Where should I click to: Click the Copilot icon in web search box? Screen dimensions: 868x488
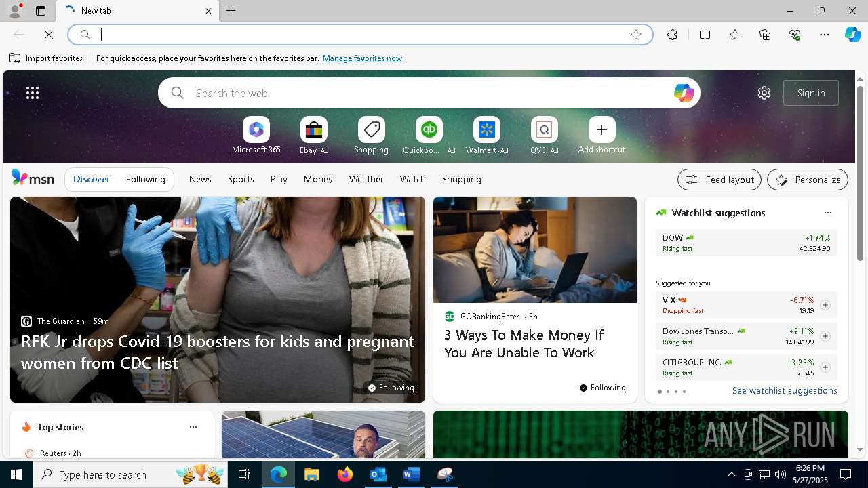(684, 93)
